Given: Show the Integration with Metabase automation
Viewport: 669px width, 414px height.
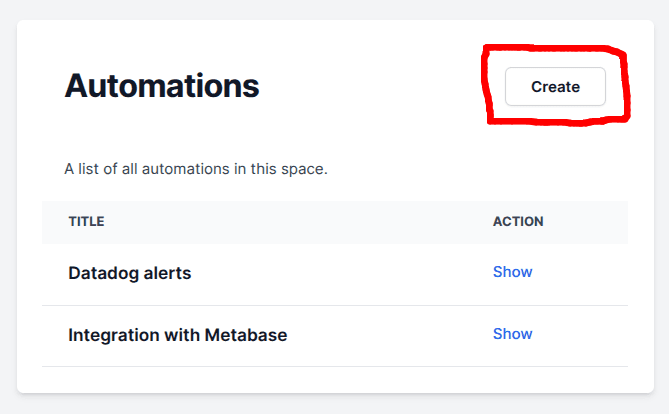Looking at the screenshot, I should point(512,334).
